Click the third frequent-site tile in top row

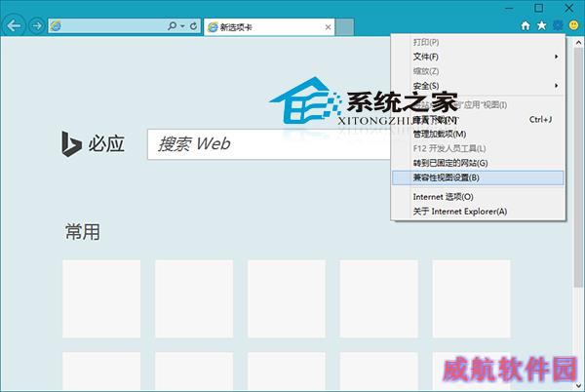(287, 299)
